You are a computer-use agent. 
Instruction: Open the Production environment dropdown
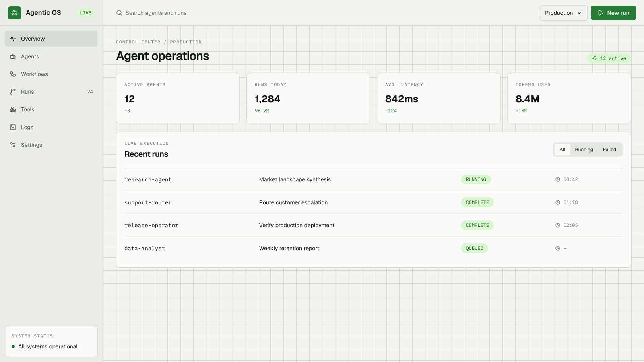pos(563,13)
